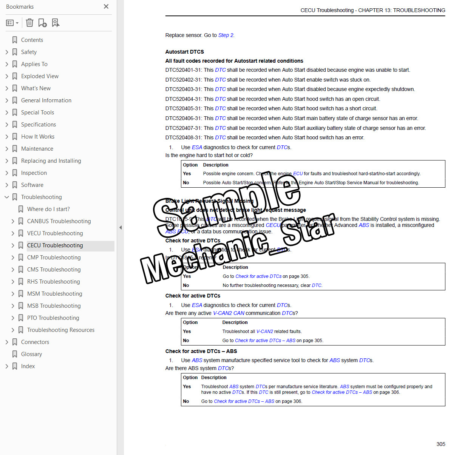Close the Bookmarks panel
This screenshot has width=476, height=455.
click(x=106, y=6)
